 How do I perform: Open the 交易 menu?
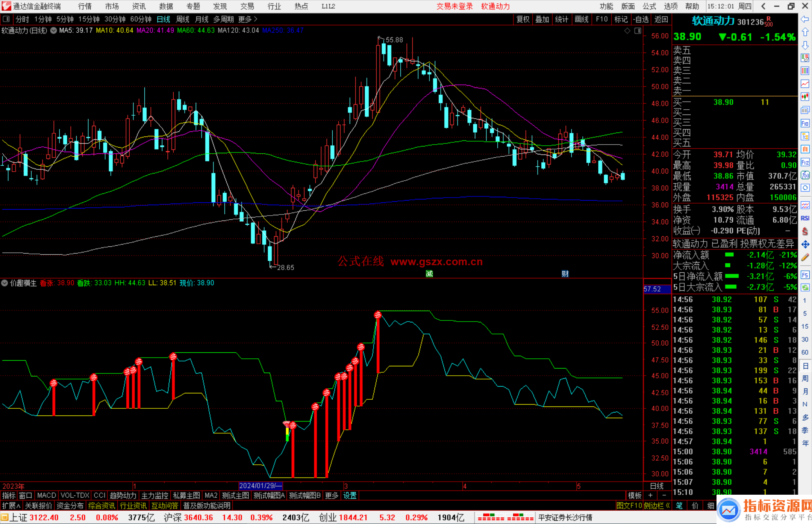247,6
